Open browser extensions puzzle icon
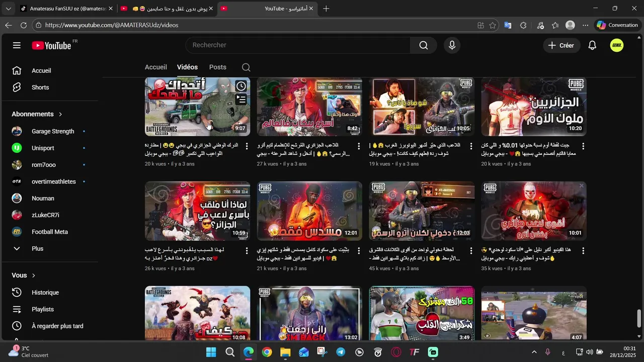Image resolution: width=644 pixels, height=362 pixels. coord(523,25)
